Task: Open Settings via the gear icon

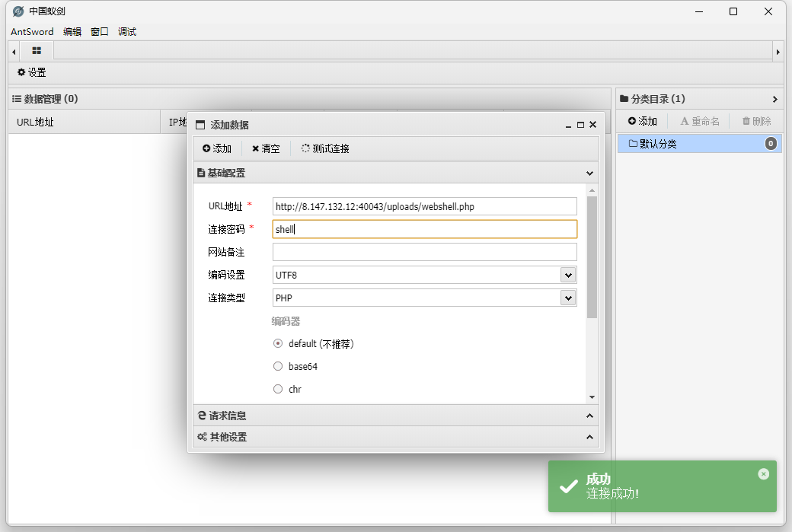Action: point(31,72)
